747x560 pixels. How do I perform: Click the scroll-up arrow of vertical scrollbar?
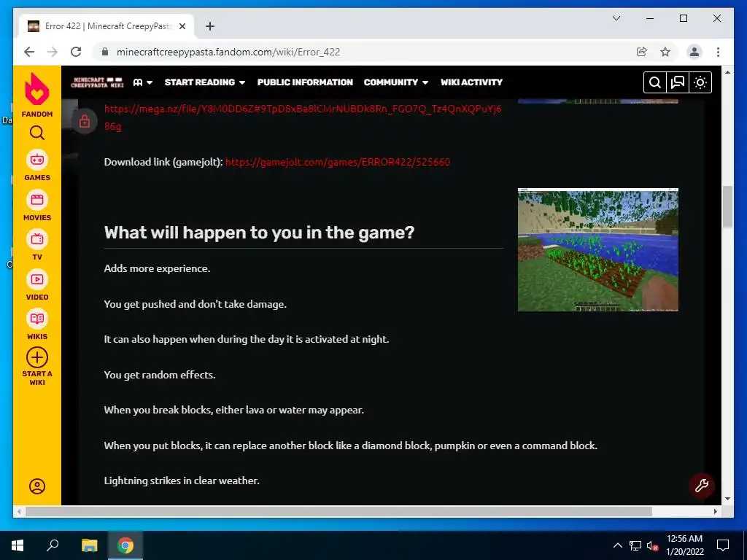point(727,72)
